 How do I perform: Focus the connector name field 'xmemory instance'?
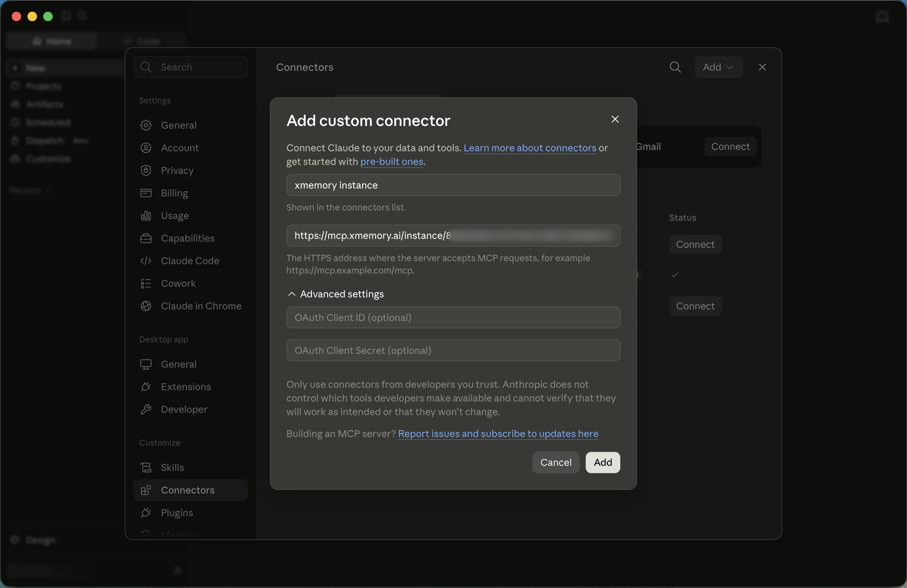pyautogui.click(x=453, y=185)
